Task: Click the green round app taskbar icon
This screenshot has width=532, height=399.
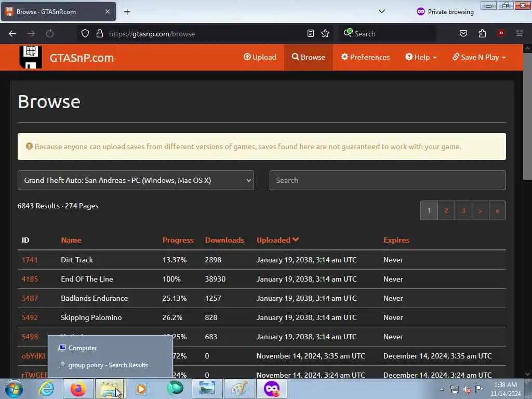Action: click(175, 389)
